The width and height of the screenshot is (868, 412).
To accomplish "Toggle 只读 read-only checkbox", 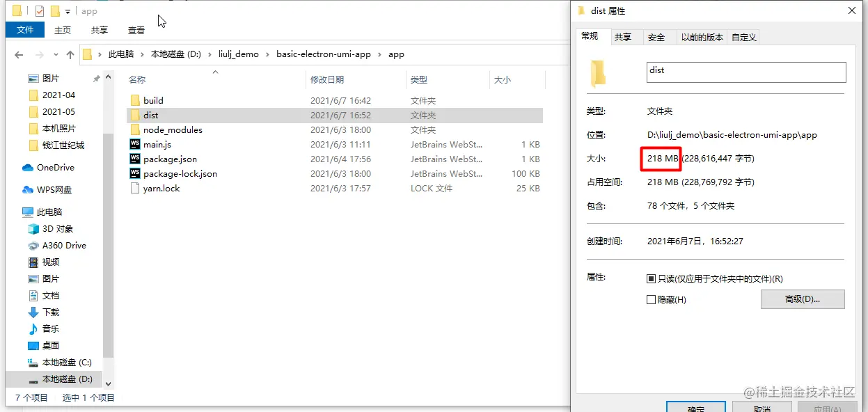I will (651, 278).
